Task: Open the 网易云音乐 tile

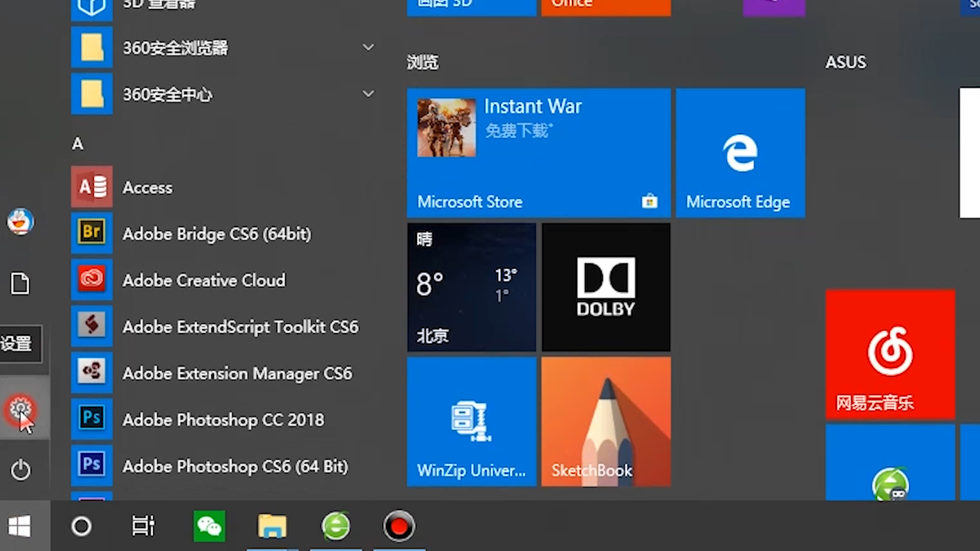Action: coord(890,355)
